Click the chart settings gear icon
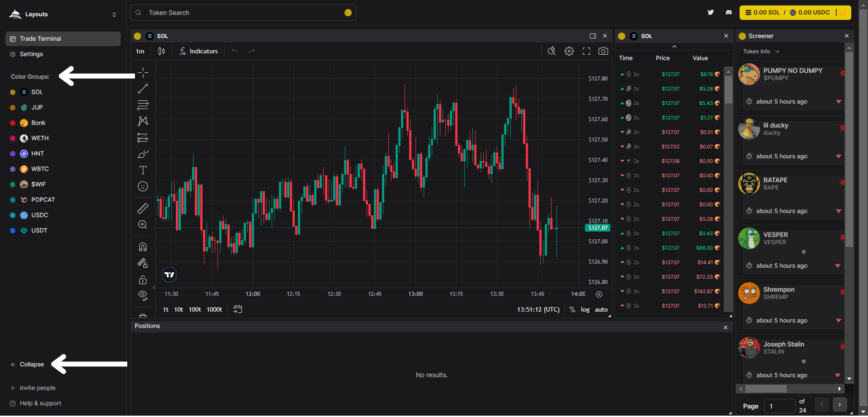868x417 pixels. pos(569,51)
